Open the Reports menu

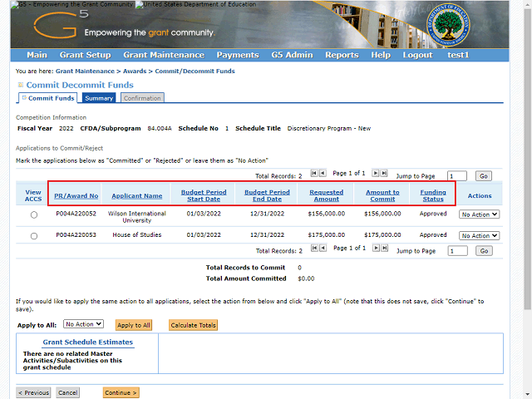342,55
